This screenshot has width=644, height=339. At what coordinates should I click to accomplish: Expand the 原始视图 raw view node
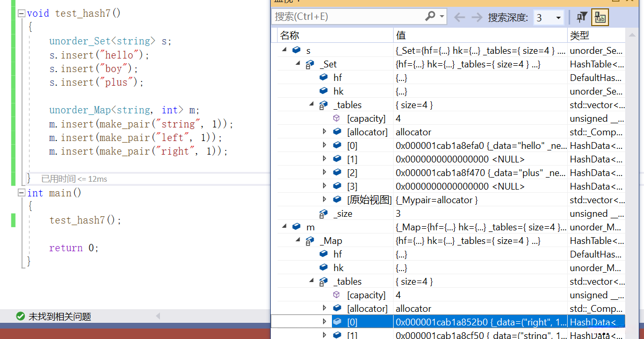[x=325, y=200]
